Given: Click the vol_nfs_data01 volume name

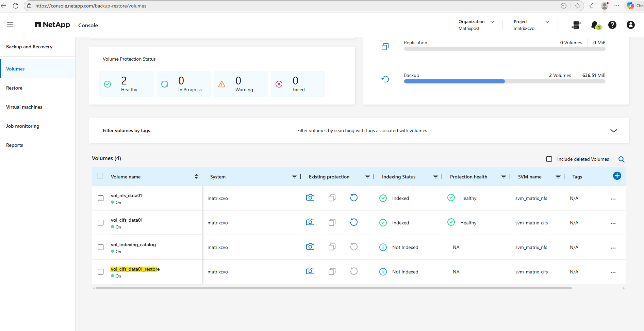Looking at the screenshot, I should [x=126, y=195].
